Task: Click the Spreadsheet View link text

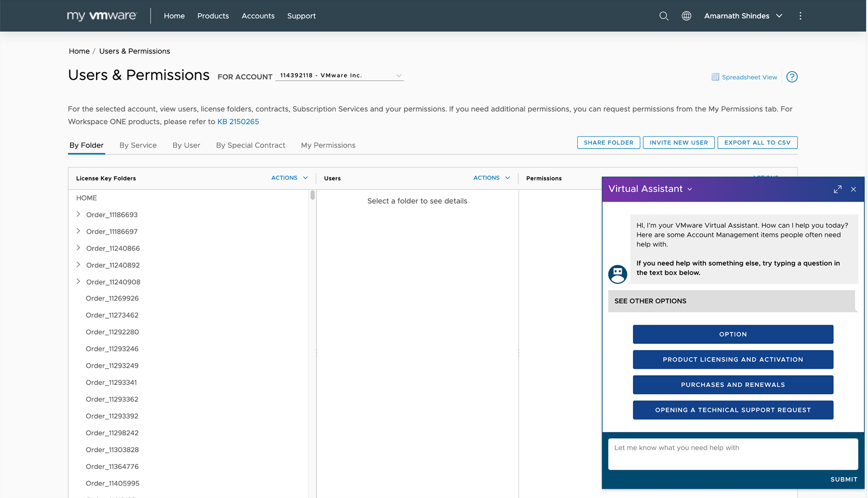Action: (x=750, y=77)
